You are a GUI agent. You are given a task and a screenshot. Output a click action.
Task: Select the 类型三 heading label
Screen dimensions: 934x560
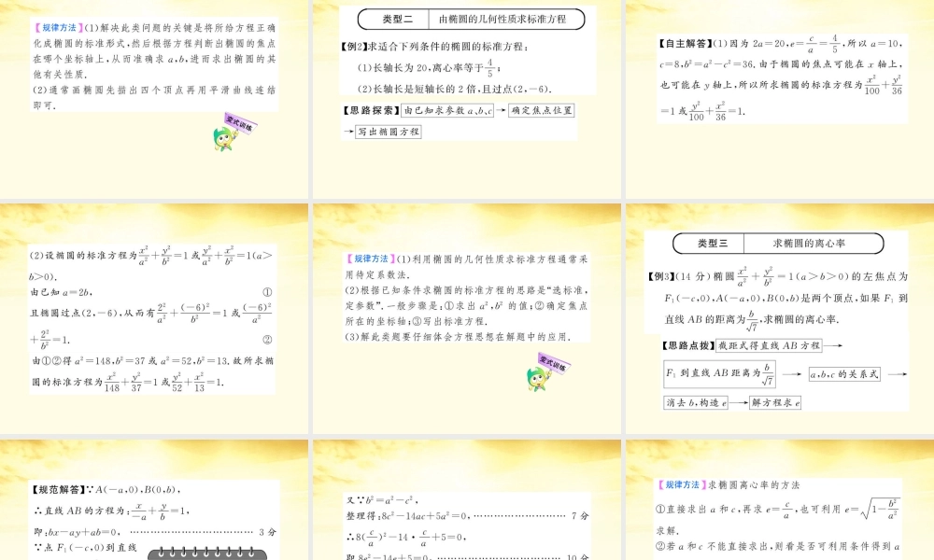pos(713,244)
